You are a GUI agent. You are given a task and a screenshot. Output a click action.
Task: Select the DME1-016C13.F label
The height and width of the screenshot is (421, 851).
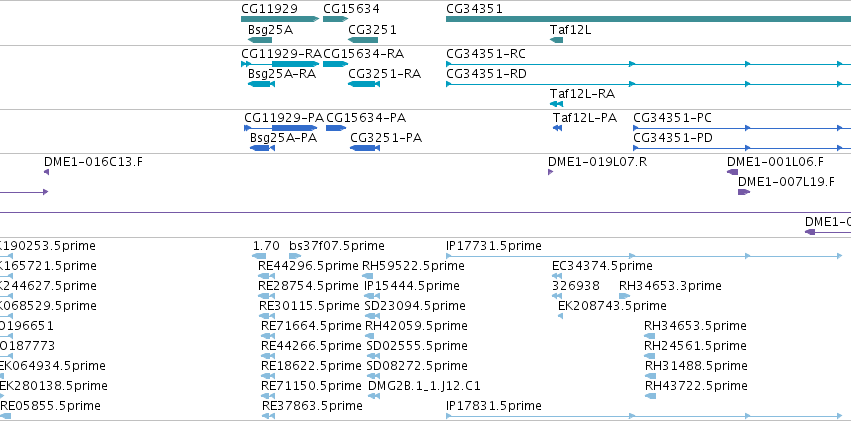pyautogui.click(x=94, y=162)
